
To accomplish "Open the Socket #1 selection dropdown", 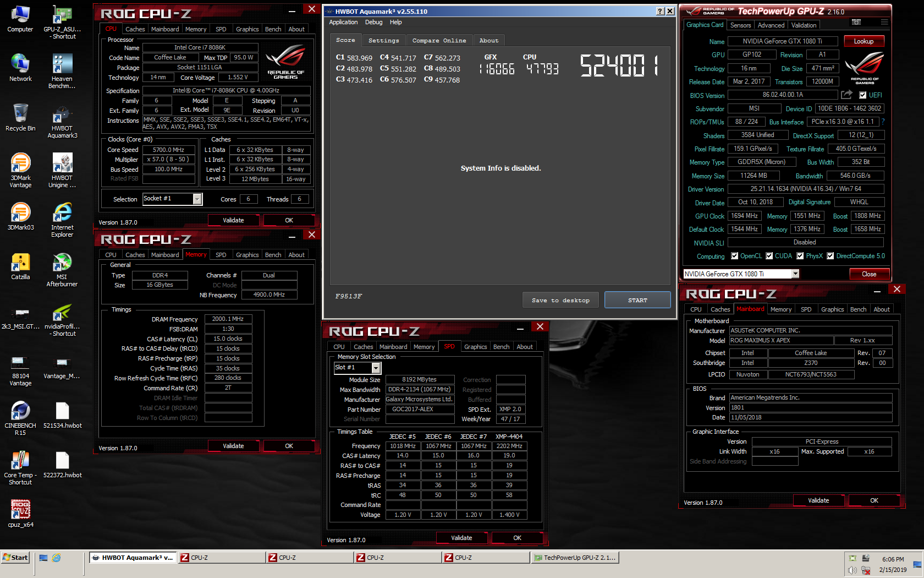I will pos(197,199).
